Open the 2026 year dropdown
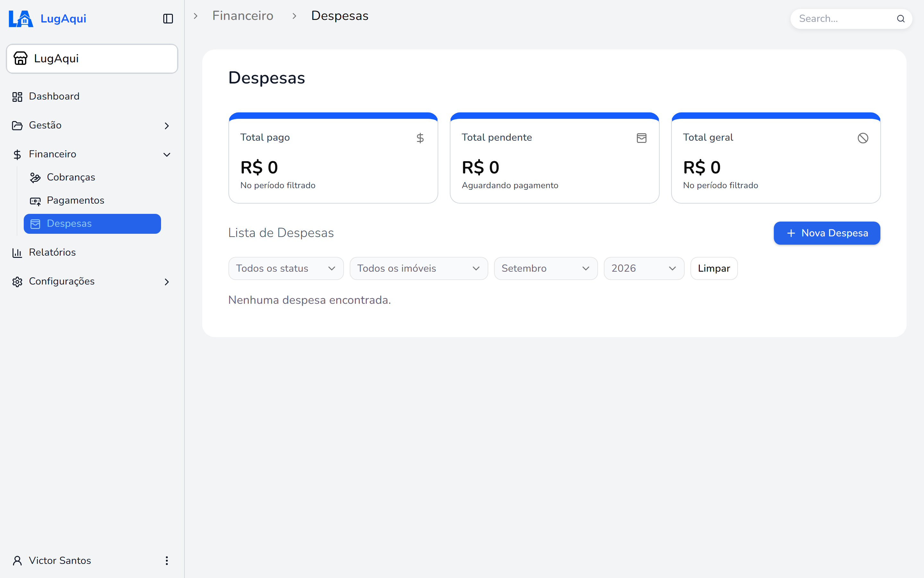The width and height of the screenshot is (924, 578). tap(644, 268)
